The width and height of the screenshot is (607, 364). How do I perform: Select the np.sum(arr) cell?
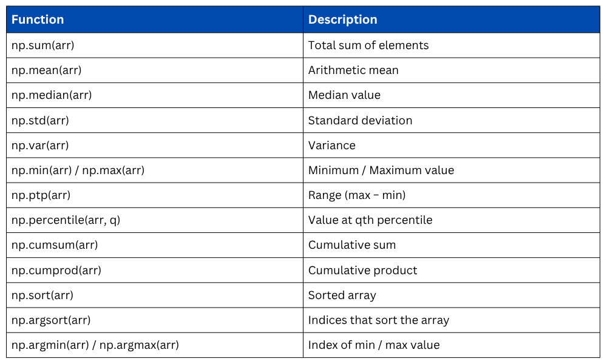(43, 45)
